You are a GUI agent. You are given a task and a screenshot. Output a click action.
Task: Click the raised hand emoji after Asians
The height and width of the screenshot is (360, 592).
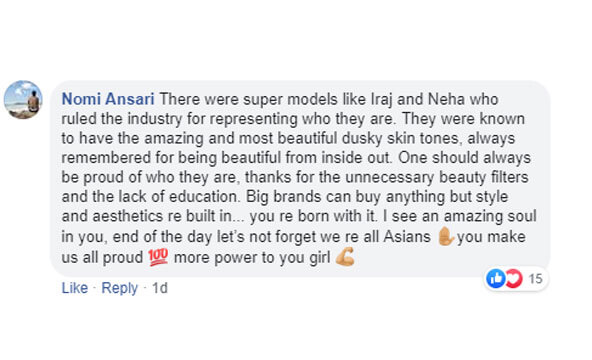pyautogui.click(x=445, y=237)
